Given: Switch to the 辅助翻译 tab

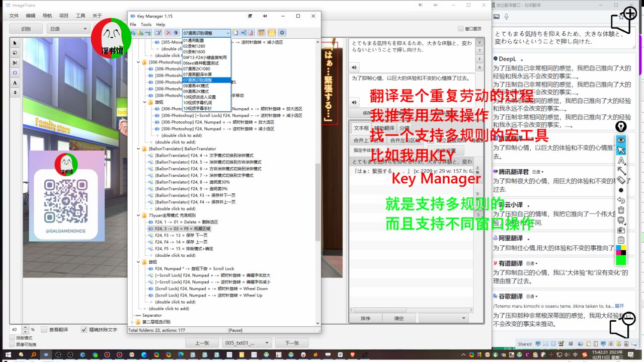Looking at the screenshot, I should coord(384,128).
